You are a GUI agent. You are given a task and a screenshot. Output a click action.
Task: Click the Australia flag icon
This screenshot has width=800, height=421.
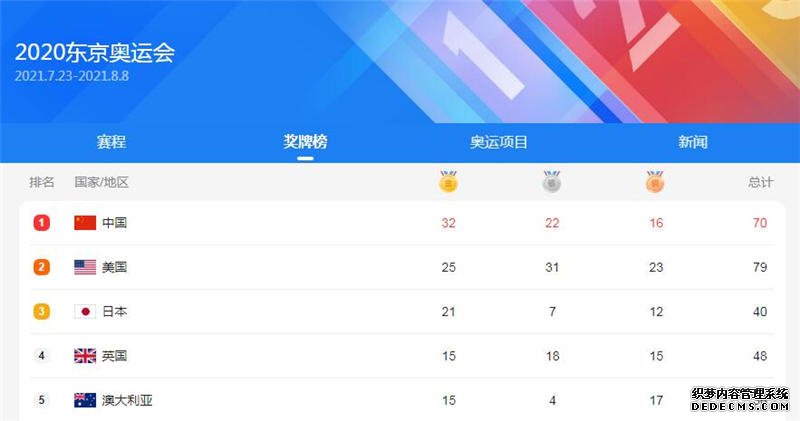(x=85, y=400)
